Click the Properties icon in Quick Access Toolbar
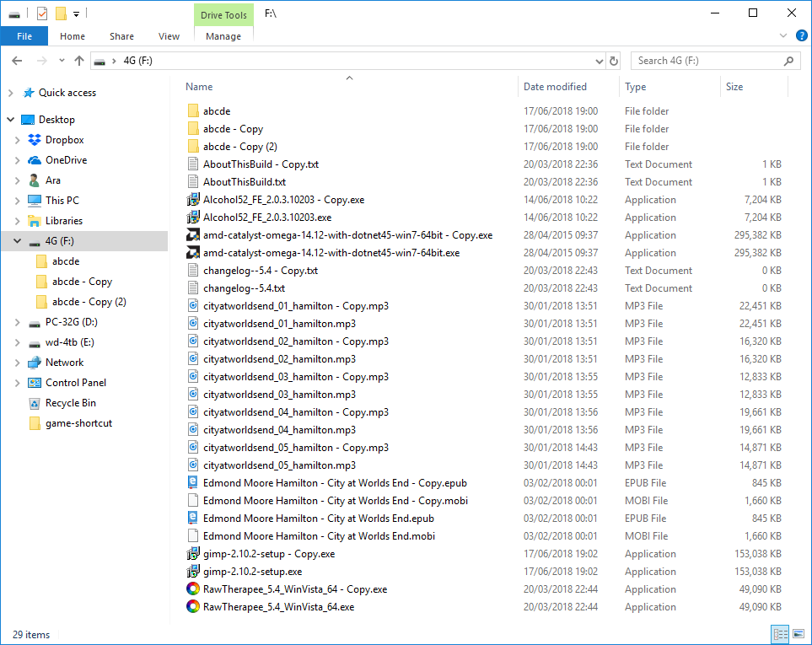The image size is (812, 645). [x=40, y=13]
